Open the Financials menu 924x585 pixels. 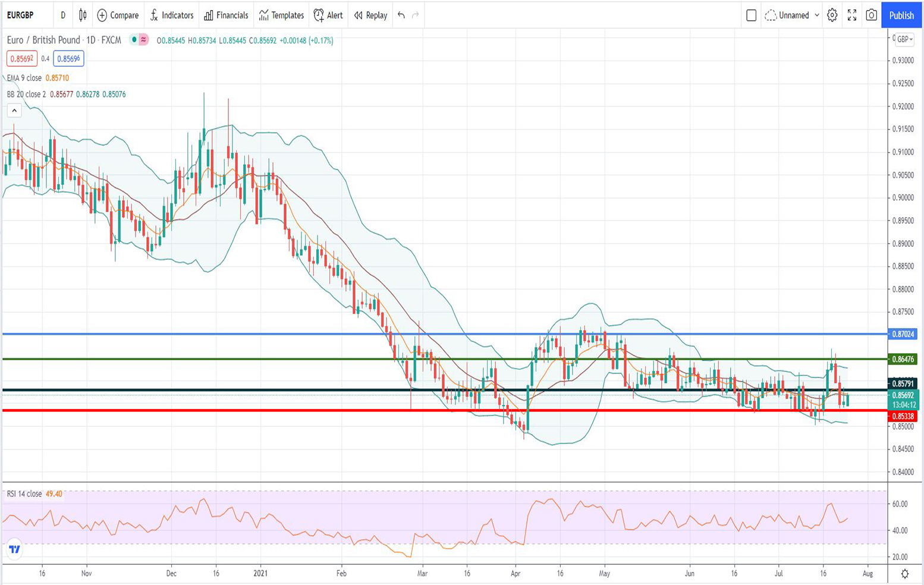[x=226, y=15]
